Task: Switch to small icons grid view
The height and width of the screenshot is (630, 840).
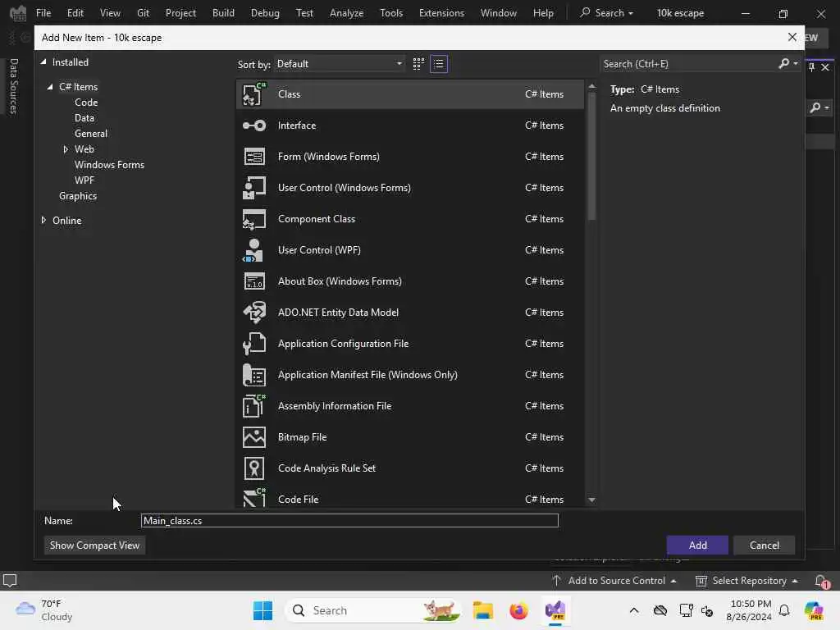Action: click(418, 64)
